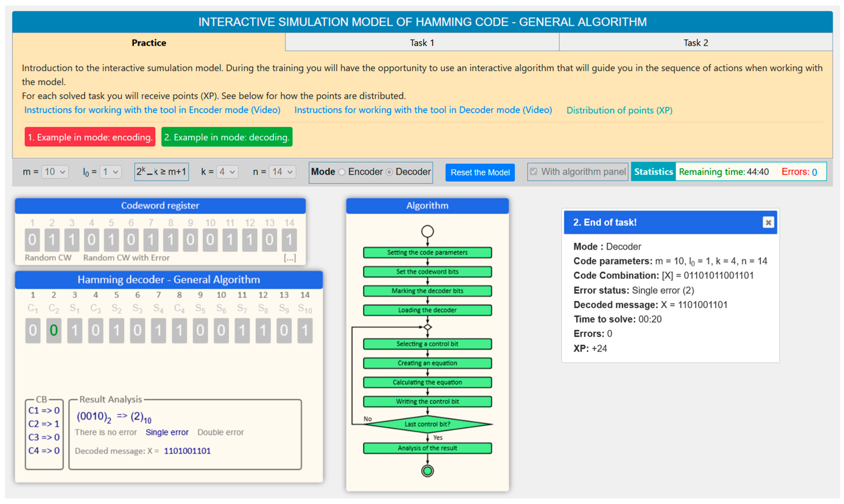
Task: Select the Encoder mode radio button
Action: (x=342, y=172)
